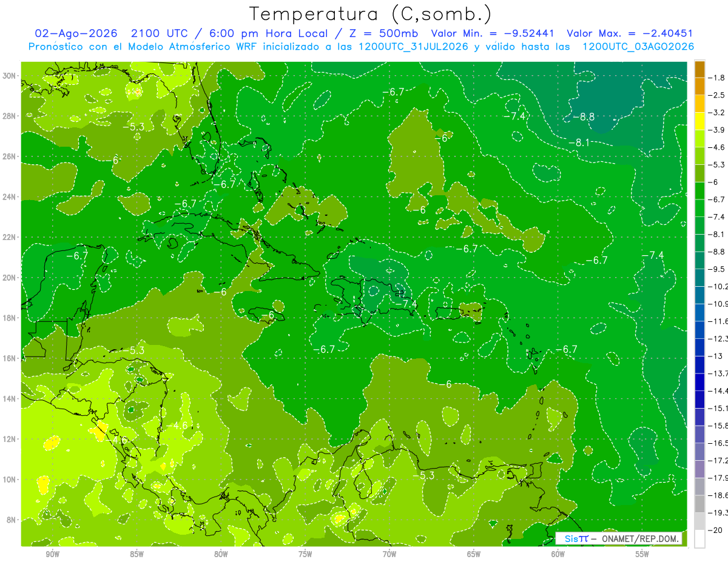Click the colorbar label '-3.2'

click(x=717, y=113)
